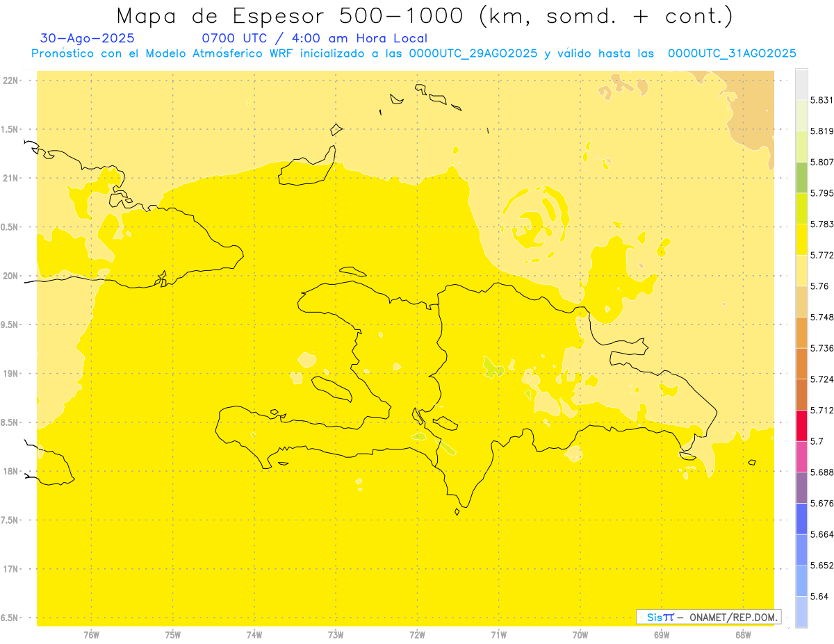The image size is (834, 644).
Task: Click the longitude label "74W"
Action: (254, 635)
